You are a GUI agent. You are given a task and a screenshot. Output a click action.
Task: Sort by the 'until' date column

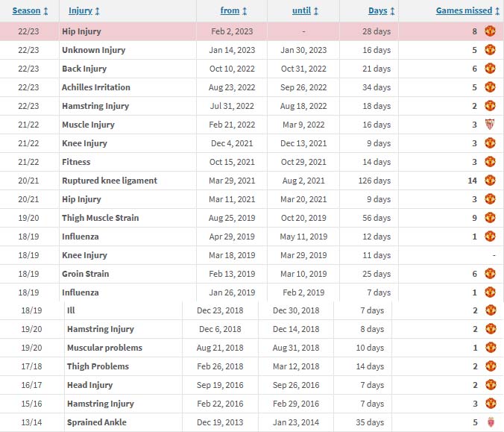(x=304, y=10)
